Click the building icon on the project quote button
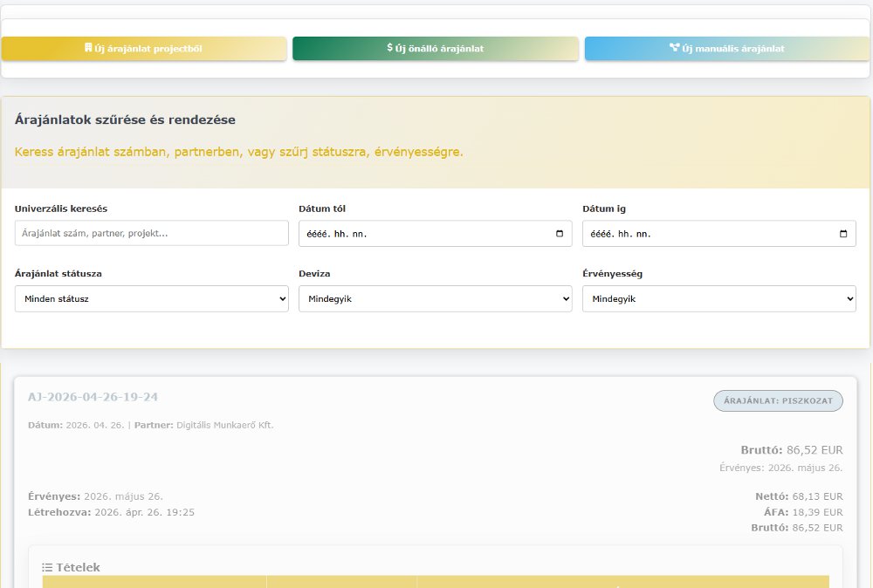 87,48
